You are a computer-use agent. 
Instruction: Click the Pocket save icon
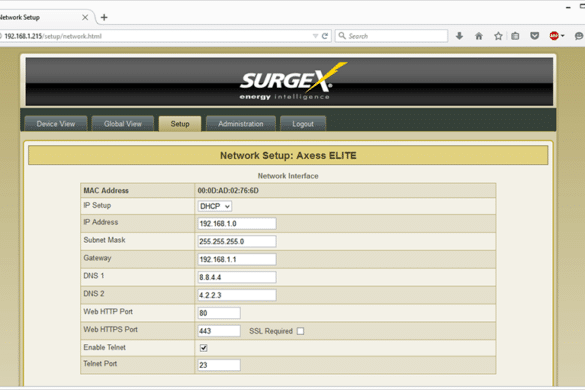click(534, 36)
